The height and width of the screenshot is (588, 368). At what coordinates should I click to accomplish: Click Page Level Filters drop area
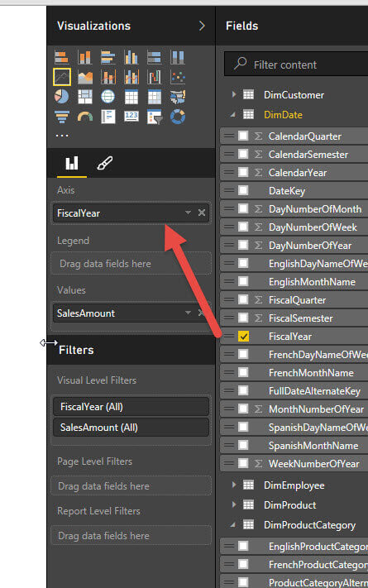pyautogui.click(x=131, y=486)
